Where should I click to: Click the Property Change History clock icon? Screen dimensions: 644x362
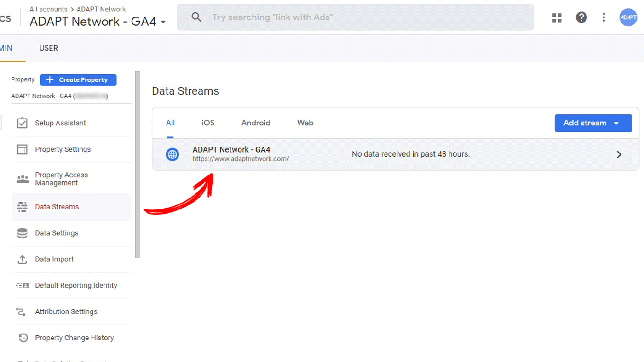(23, 338)
